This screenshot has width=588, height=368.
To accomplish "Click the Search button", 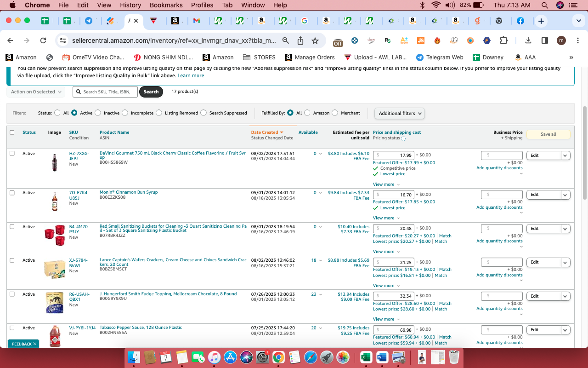I will (x=151, y=92).
